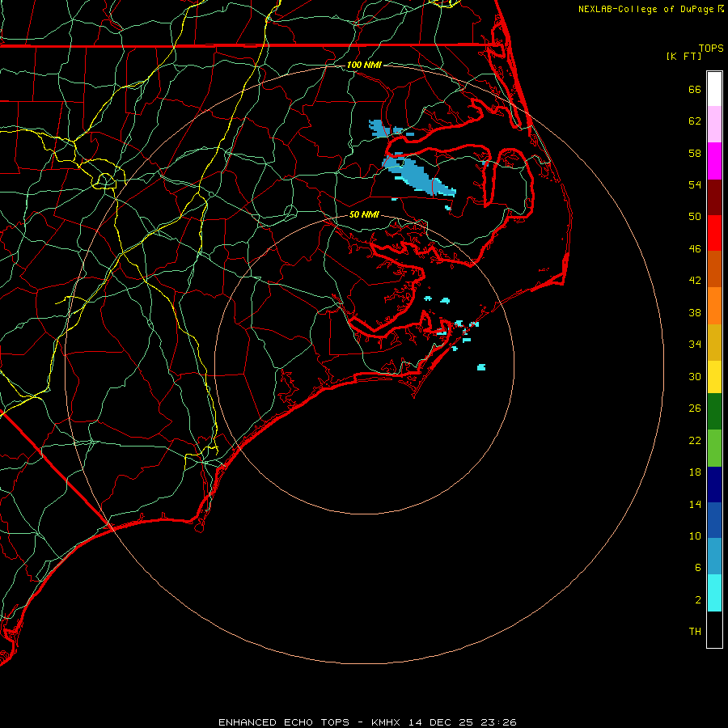Click the black TH legend swatch
728x728 pixels.
coord(714,629)
